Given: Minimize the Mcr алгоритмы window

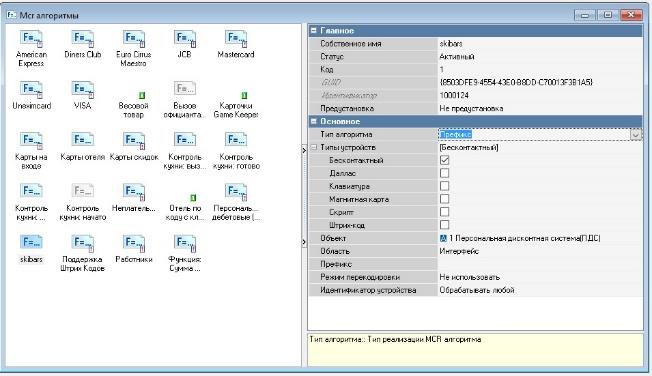Looking at the screenshot, I should click(585, 15).
